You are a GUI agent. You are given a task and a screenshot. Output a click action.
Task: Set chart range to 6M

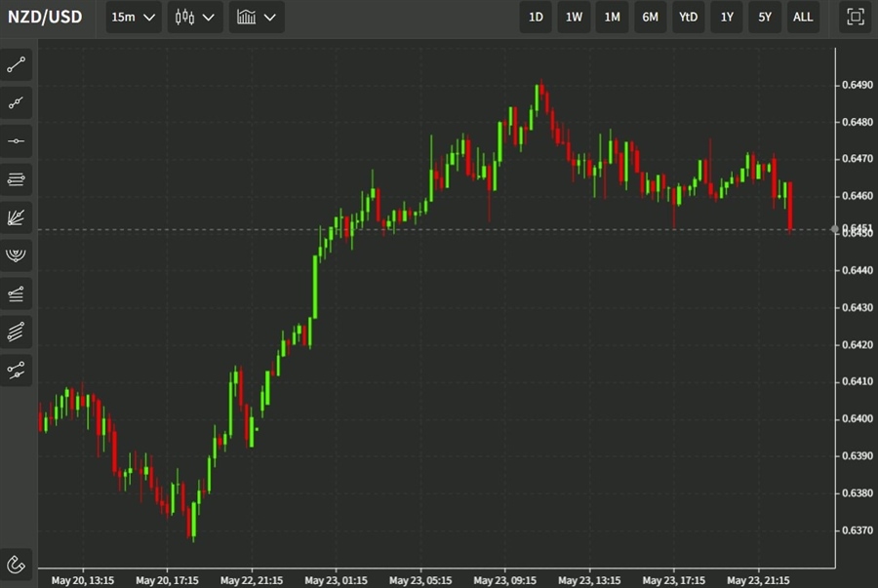tap(650, 17)
